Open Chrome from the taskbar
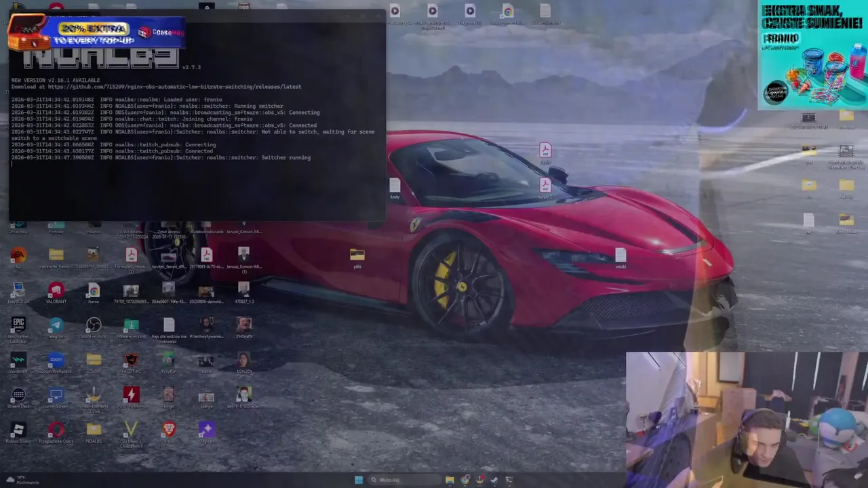Screen dimensions: 868x488 coord(465,480)
